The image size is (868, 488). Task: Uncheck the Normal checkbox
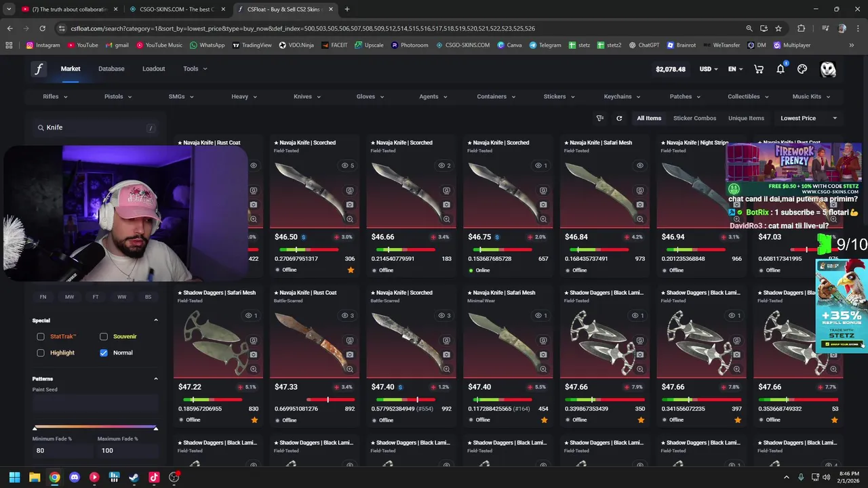[x=104, y=352]
